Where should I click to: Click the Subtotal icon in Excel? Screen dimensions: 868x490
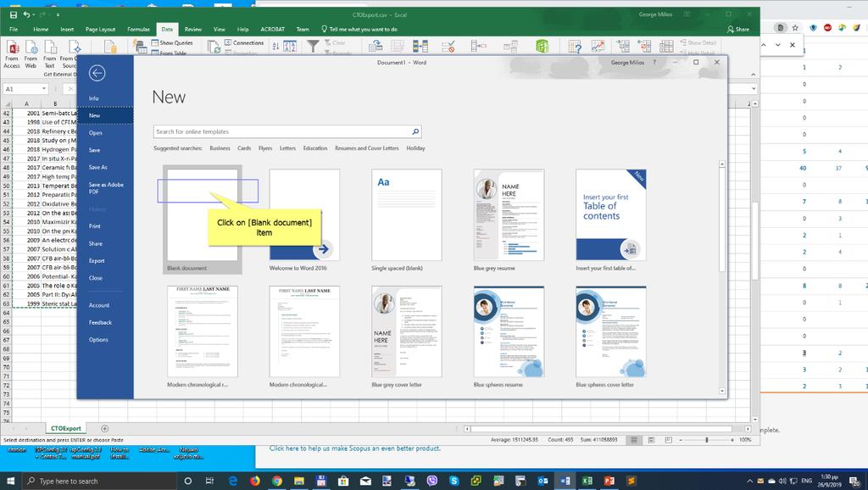[x=666, y=46]
